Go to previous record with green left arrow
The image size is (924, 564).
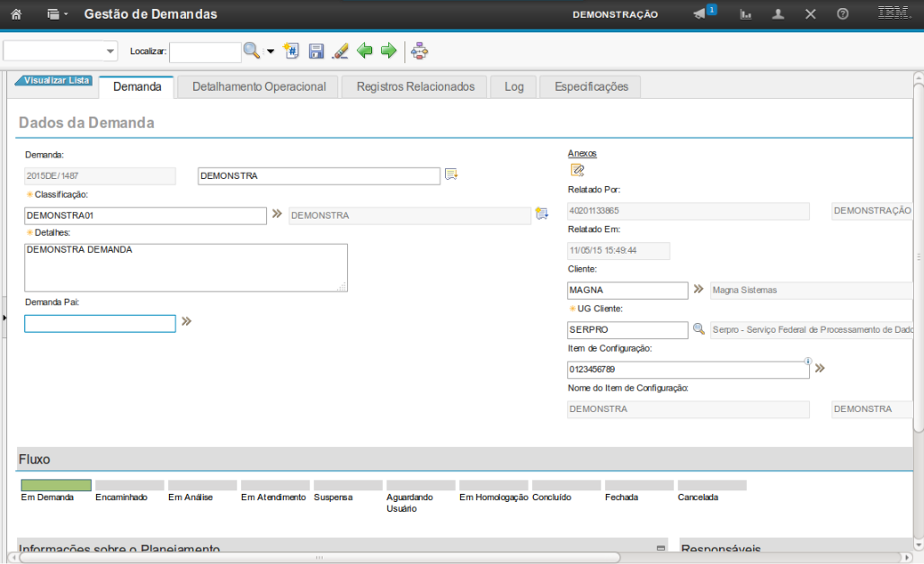(x=365, y=51)
